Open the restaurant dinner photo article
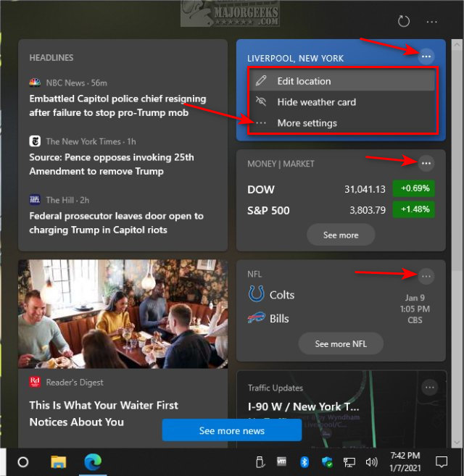Image resolution: width=464 pixels, height=476 pixels. click(123, 314)
